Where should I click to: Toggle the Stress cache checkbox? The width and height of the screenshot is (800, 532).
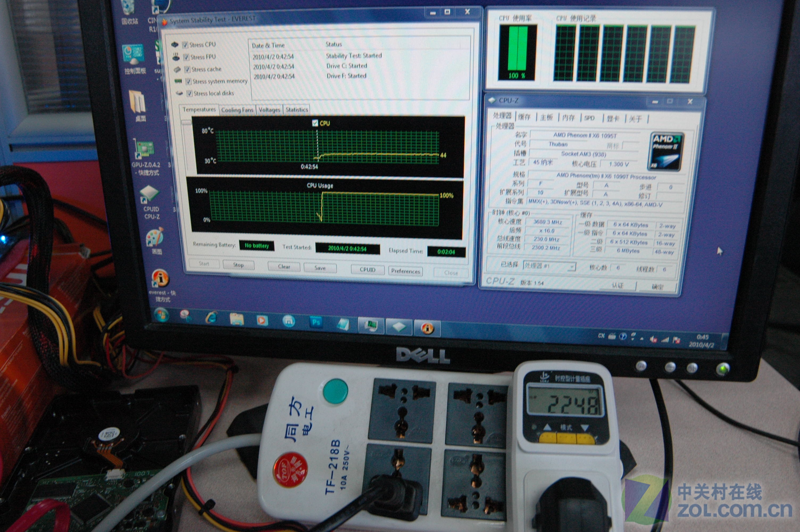187,69
